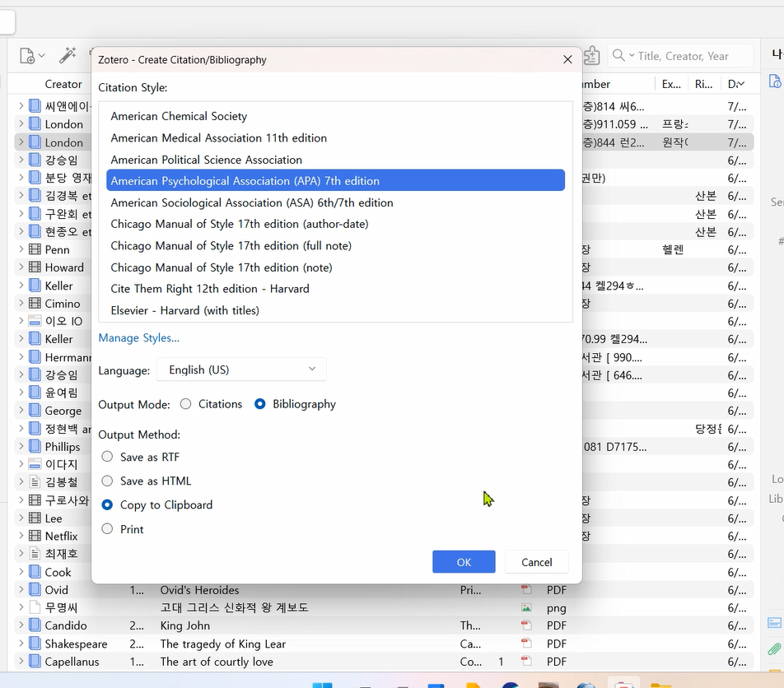Select Chicago 17th edition (note) style
This screenshot has height=688, width=784.
coord(335,267)
